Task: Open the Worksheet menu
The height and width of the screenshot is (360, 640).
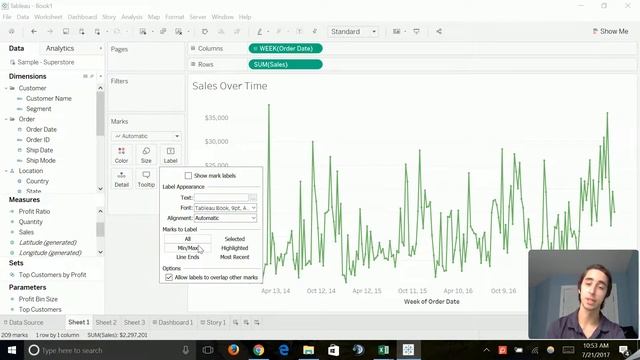Action: pos(48,17)
